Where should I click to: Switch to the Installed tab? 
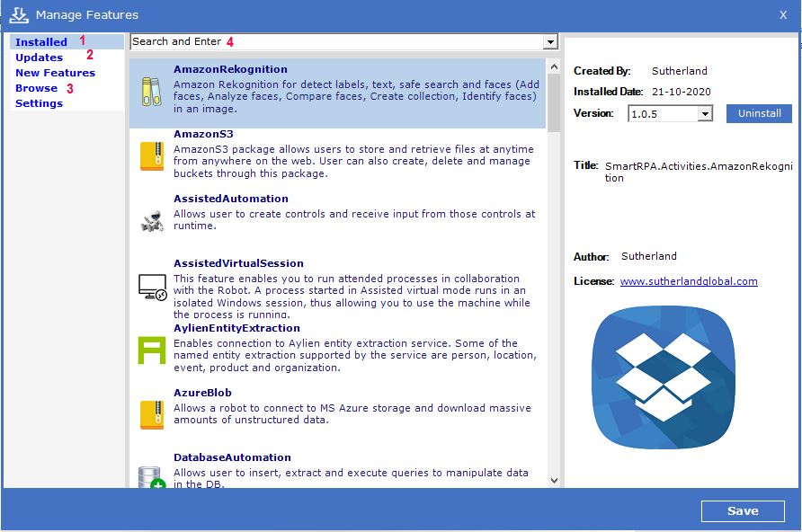(41, 42)
